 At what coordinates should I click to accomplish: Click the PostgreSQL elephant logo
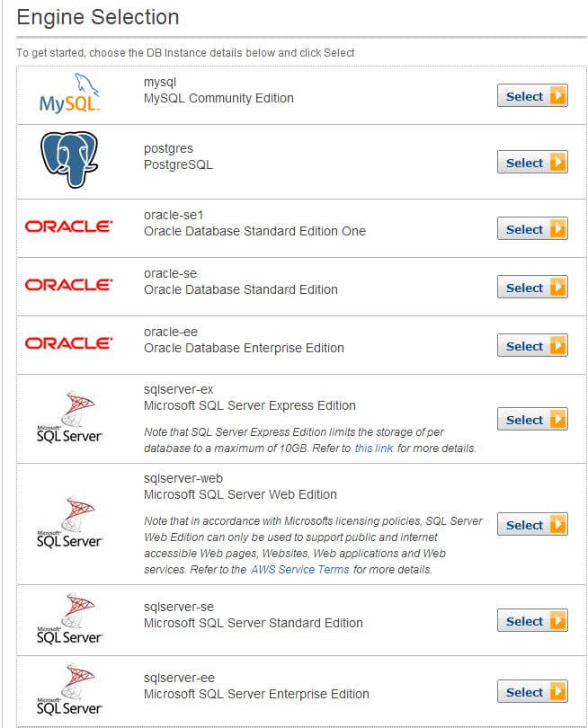(69, 160)
